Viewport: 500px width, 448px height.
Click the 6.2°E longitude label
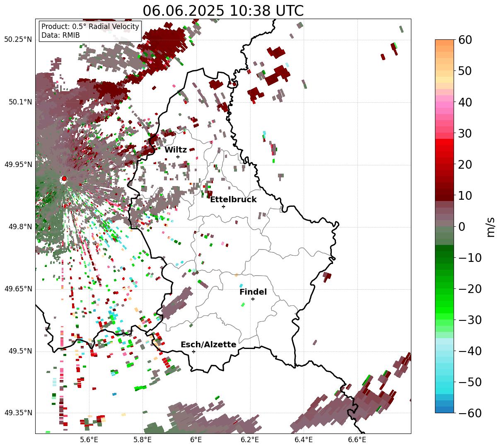coord(250,440)
